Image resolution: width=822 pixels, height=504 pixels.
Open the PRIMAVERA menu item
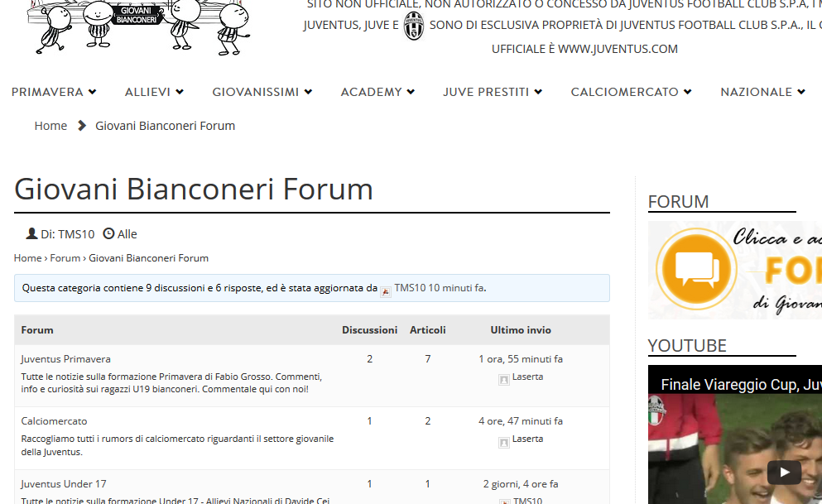47,92
